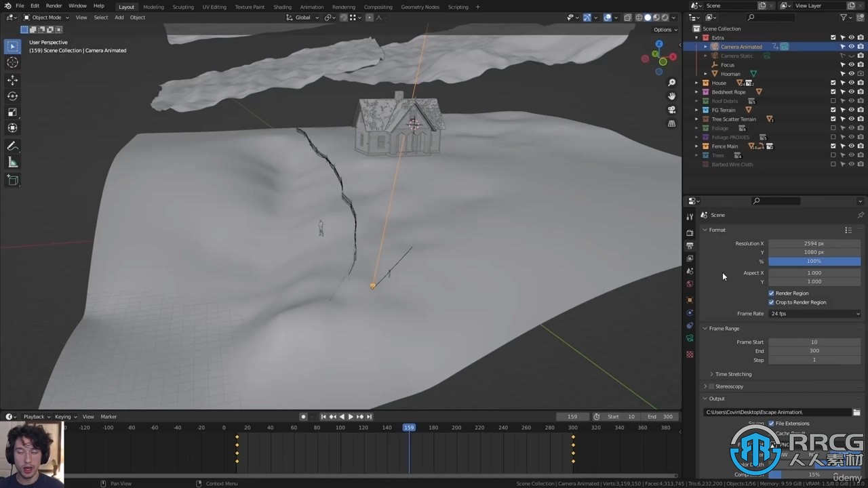Open the timeline Playback menu
The height and width of the screenshot is (488, 868).
click(37, 417)
